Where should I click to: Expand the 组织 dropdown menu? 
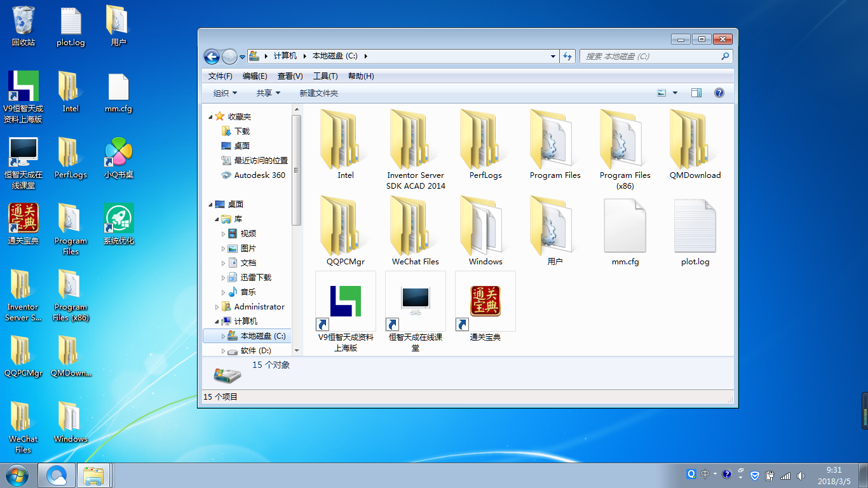coord(225,93)
